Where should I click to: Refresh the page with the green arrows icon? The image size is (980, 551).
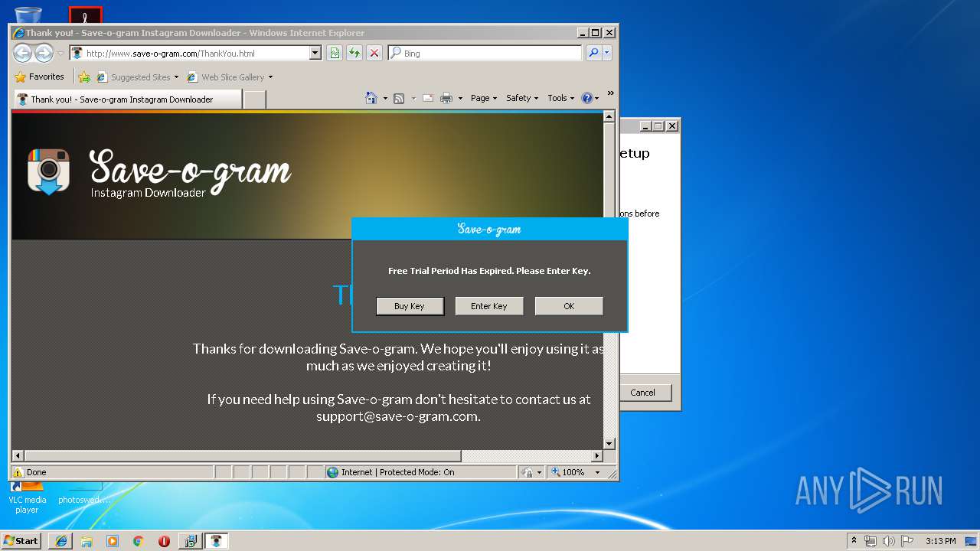354,54
